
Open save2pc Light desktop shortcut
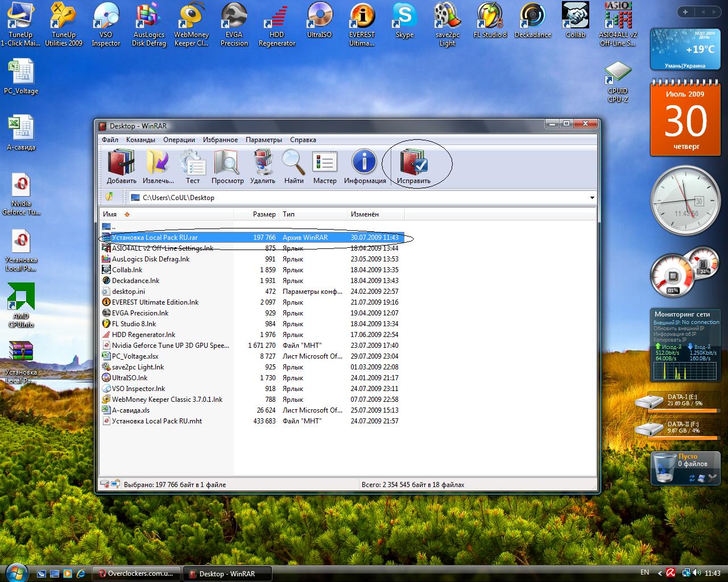point(447,24)
